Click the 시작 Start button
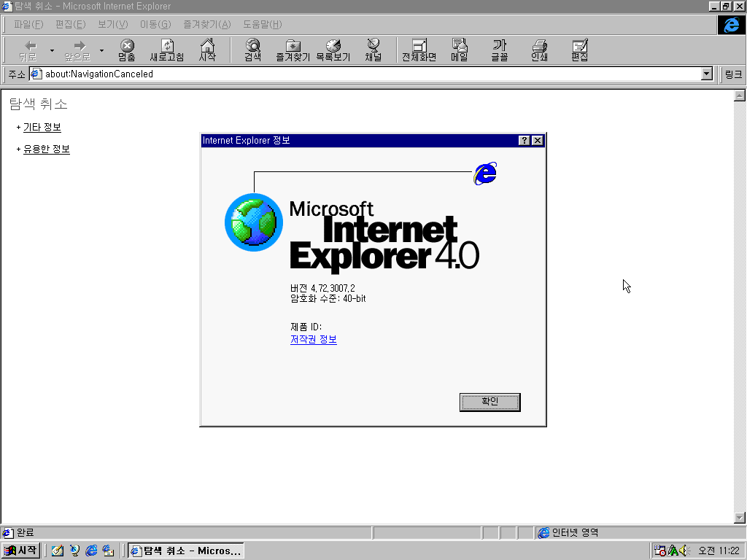This screenshot has width=747, height=560. coord(20,551)
